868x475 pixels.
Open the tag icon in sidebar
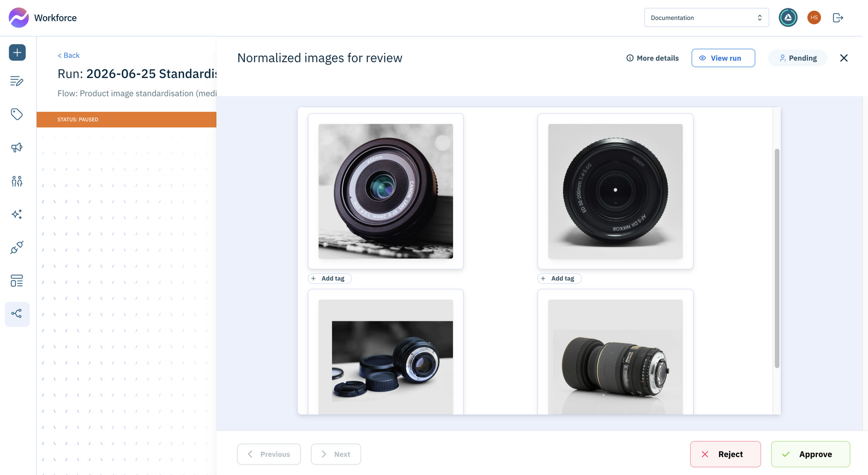coord(17,114)
